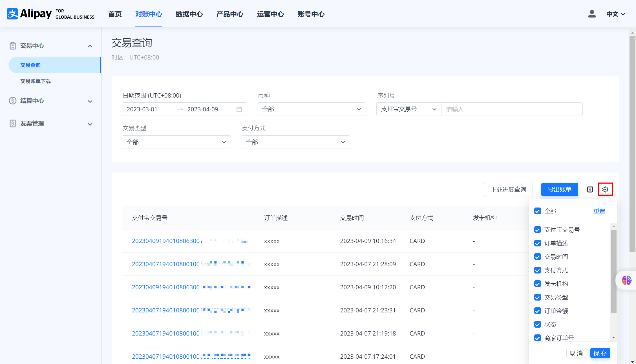
Task: Click the column settings gear icon
Action: tap(605, 189)
